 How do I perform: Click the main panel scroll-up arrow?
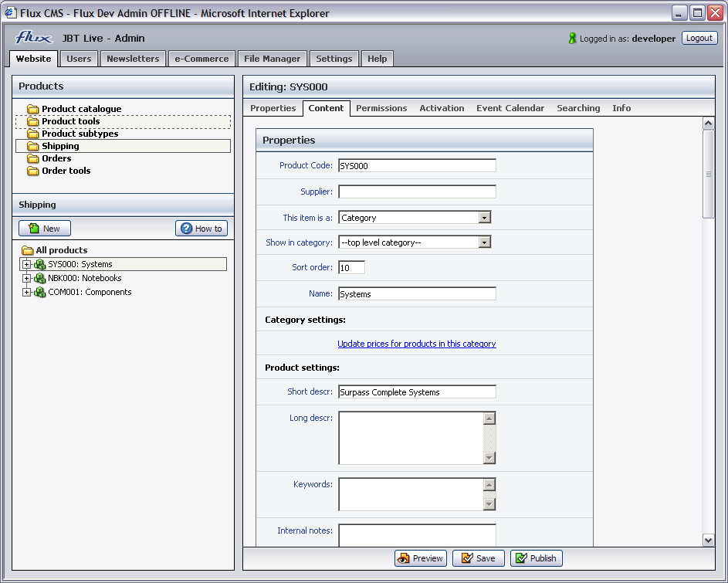tap(708, 123)
